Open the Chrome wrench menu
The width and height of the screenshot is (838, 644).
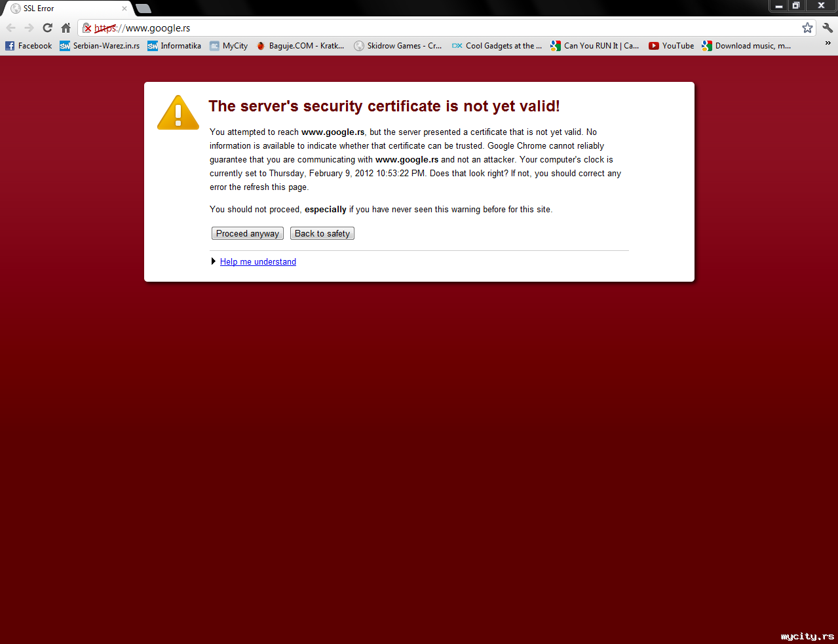(x=828, y=28)
